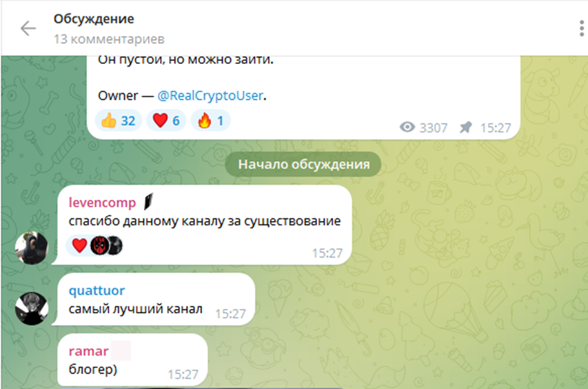Toggle the fire reaction with 1
This screenshot has width=588, height=389.
click(x=210, y=121)
